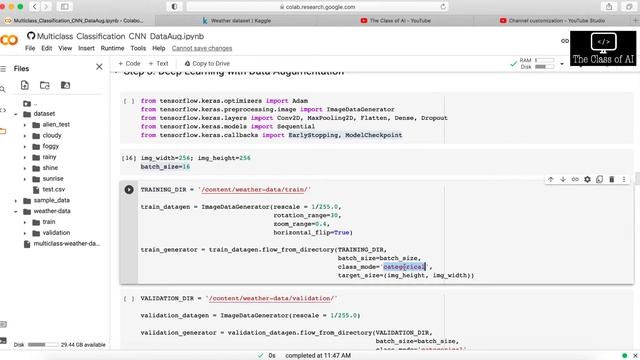Move the cell down with arrow icon
This screenshot has height=360, width=640.
563,179
